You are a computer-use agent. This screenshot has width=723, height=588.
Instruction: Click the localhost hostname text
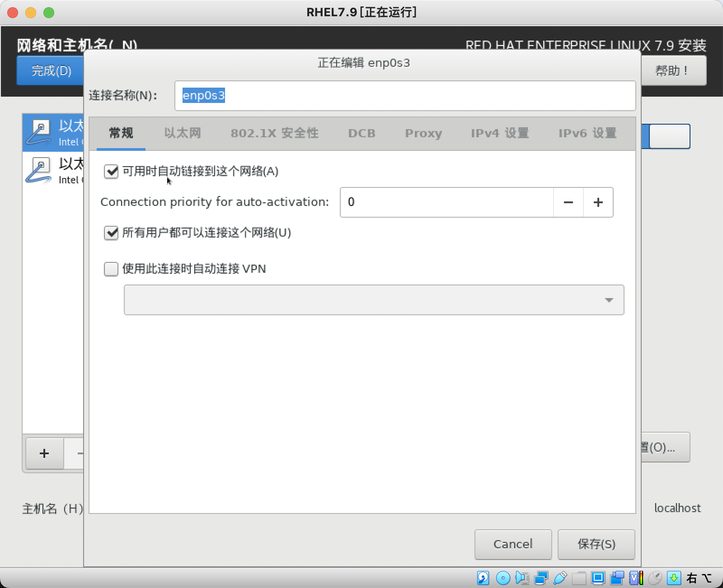point(677,508)
